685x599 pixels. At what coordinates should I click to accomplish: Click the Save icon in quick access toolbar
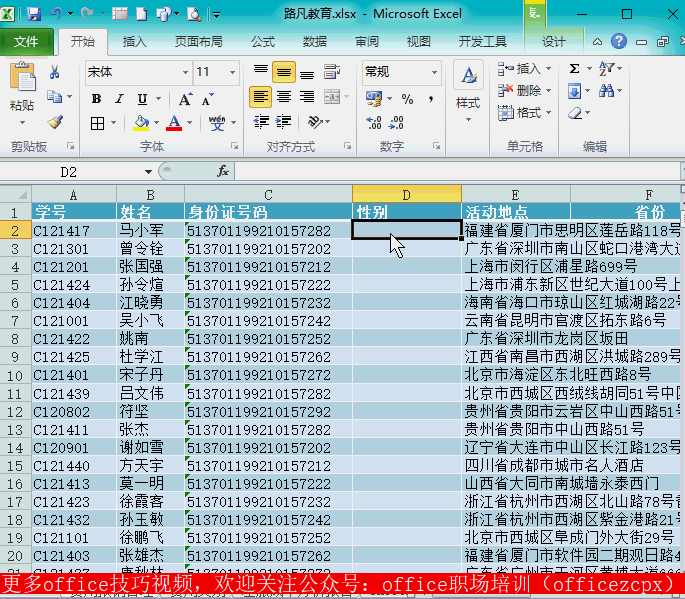pyautogui.click(x=33, y=14)
